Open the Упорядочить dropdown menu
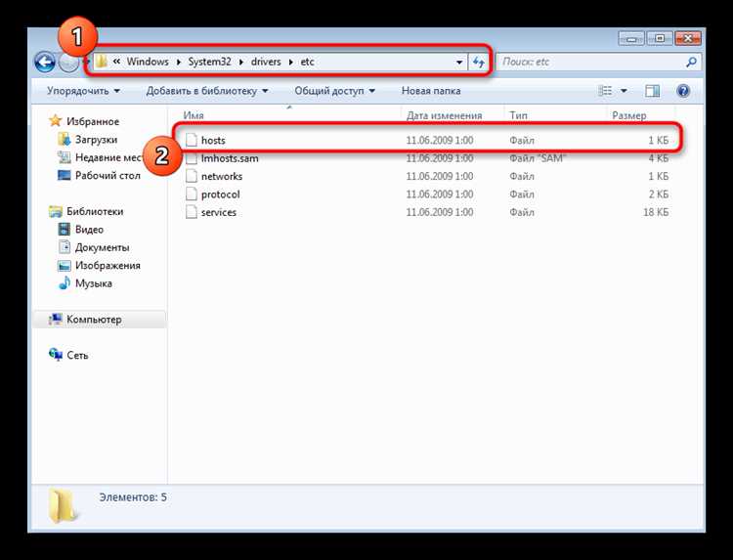The height and width of the screenshot is (560, 733). [x=83, y=91]
